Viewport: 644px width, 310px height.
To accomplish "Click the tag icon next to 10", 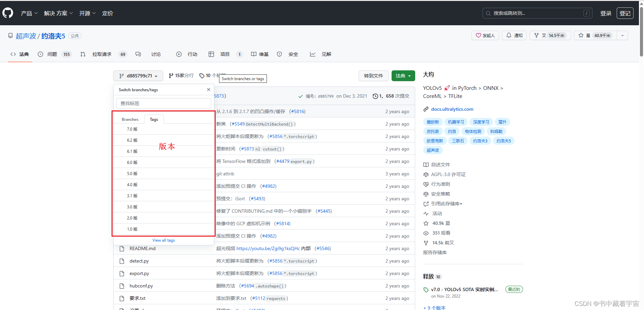I will pyautogui.click(x=202, y=76).
